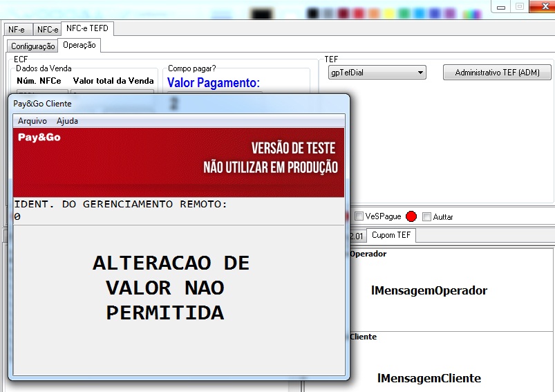Click the Operador section heading
This screenshot has height=392, width=555.
pos(368,254)
